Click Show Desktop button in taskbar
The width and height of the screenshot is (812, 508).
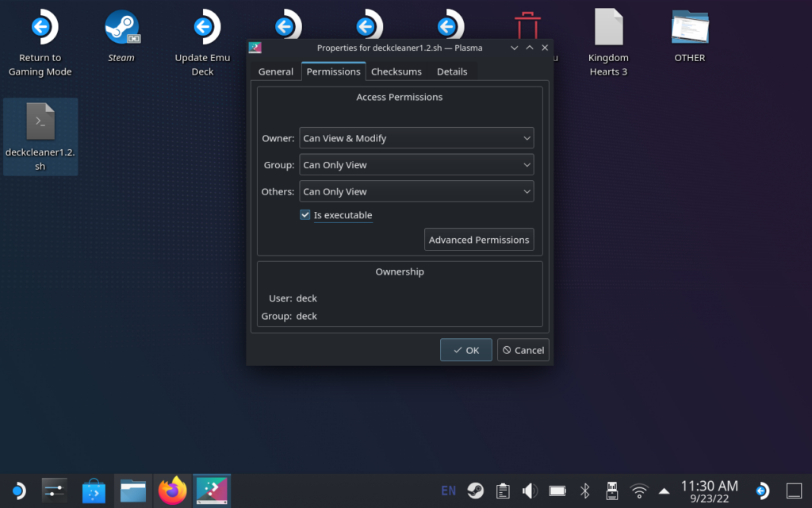(794, 491)
